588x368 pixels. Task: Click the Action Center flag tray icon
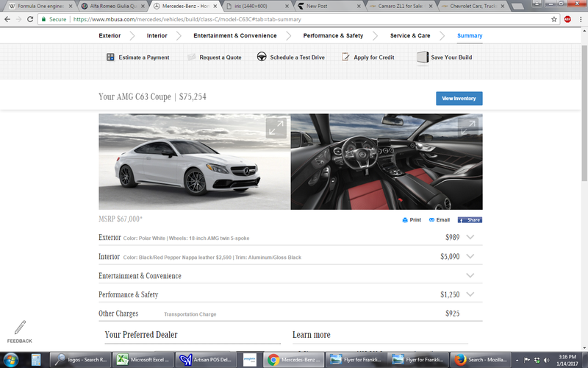click(x=526, y=360)
